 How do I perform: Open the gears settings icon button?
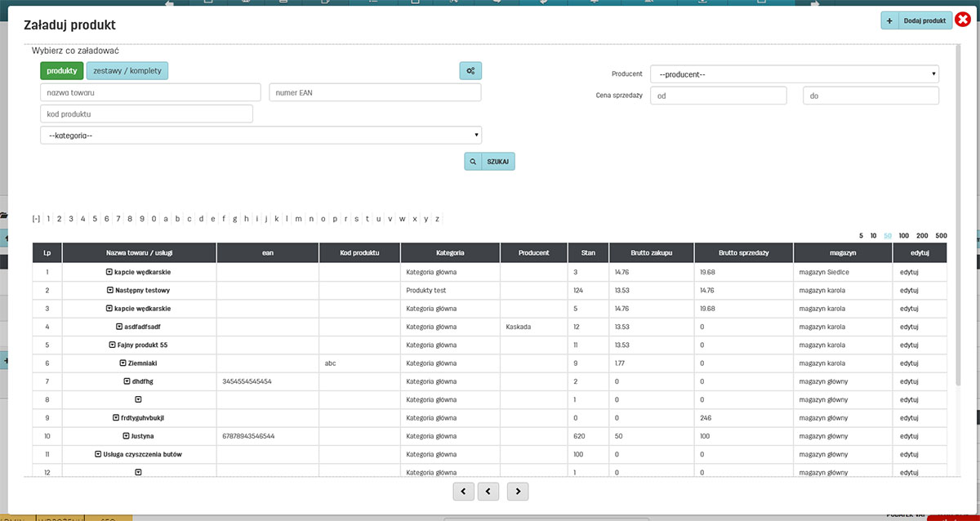(x=470, y=71)
